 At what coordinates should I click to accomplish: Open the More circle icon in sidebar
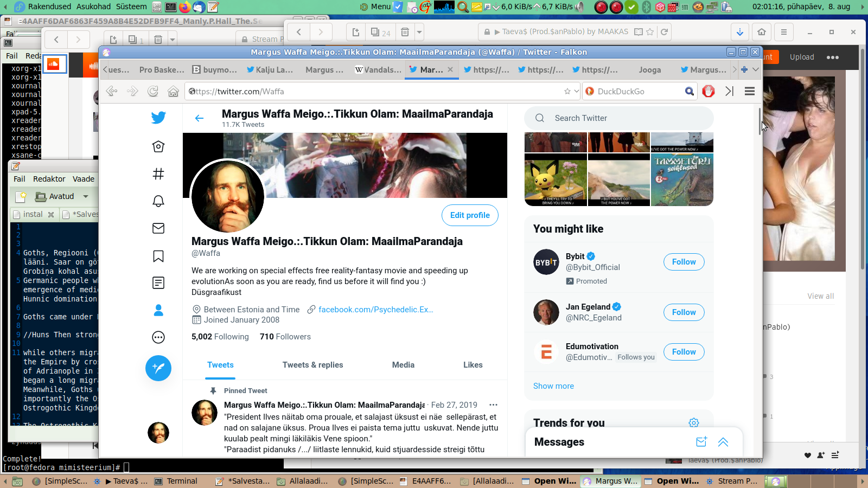point(158,337)
